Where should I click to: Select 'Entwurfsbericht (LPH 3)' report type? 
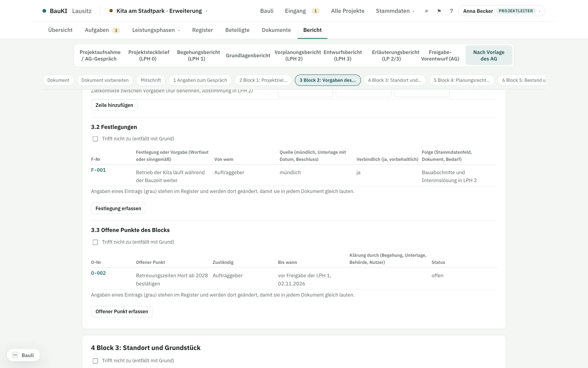pos(343,55)
